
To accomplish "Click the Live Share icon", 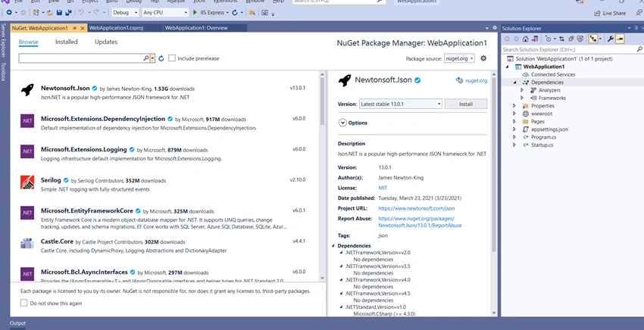I will click(597, 13).
